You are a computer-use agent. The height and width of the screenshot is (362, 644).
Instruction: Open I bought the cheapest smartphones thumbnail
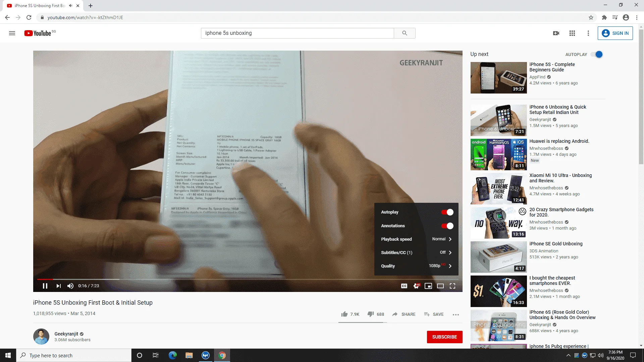pos(498,291)
